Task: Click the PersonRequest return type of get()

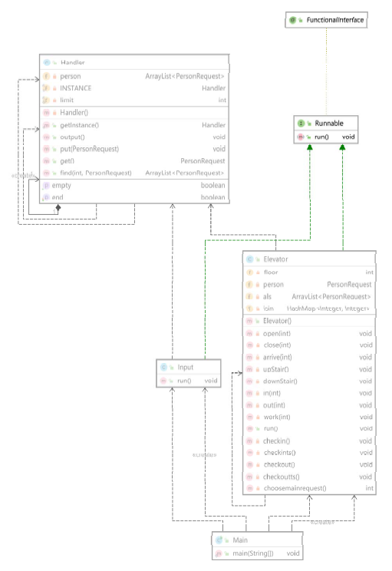Action: pyautogui.click(x=203, y=161)
